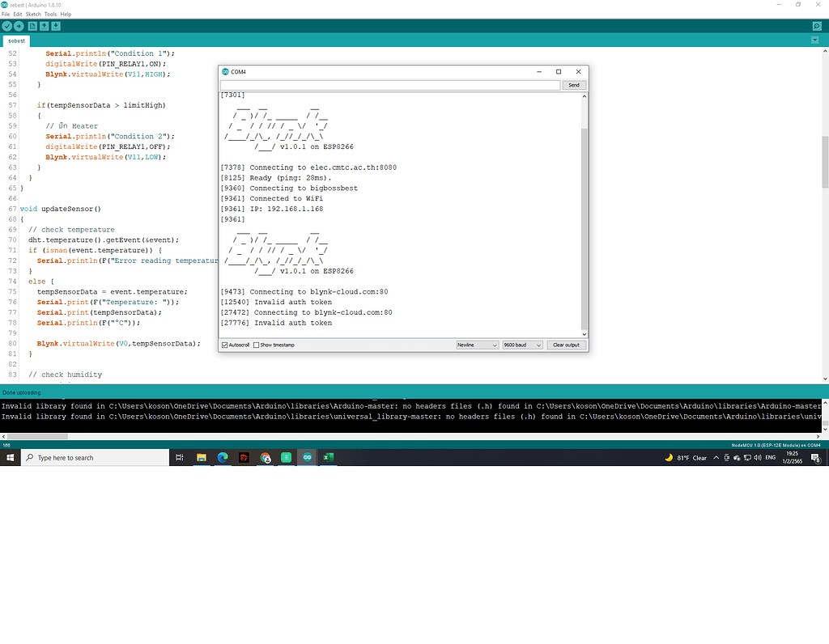The height and width of the screenshot is (644, 829).
Task: Disable the Autoscroll checkbox
Action: coord(225,345)
